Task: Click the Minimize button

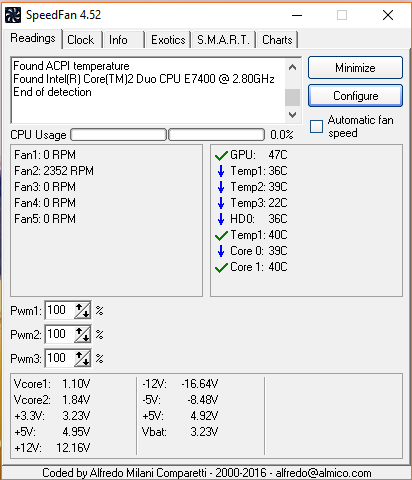Action: pyautogui.click(x=355, y=68)
